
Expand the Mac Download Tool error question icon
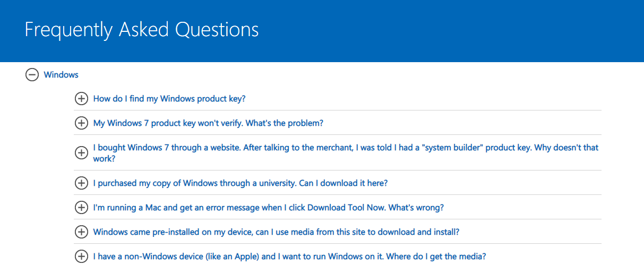click(x=81, y=208)
